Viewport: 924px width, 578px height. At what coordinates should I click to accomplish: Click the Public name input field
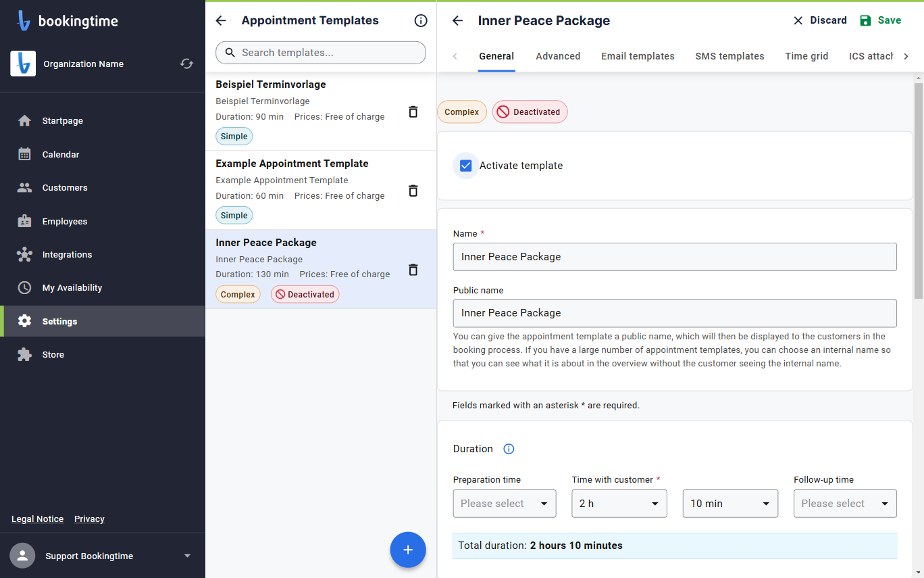(x=675, y=313)
